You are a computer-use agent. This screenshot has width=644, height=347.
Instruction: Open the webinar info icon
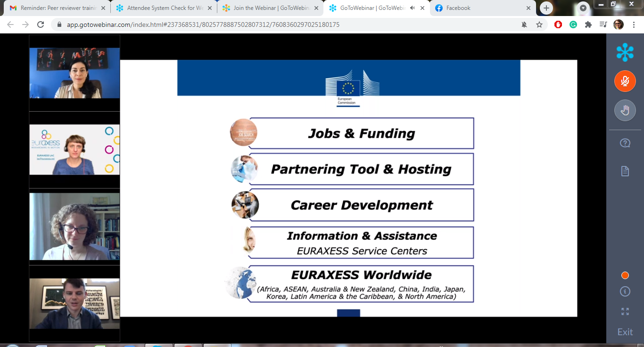coord(625,291)
